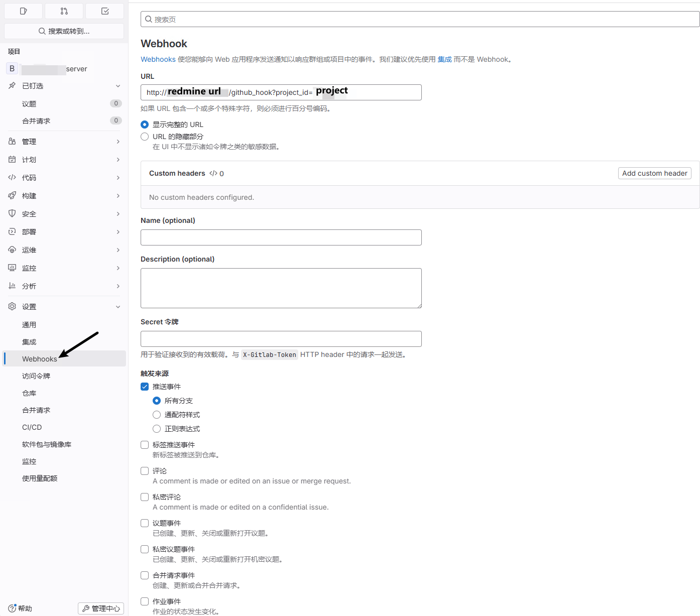Screen dimensions: 700x616
Task: Uncheck the 推送事件 checkbox
Action: click(145, 387)
